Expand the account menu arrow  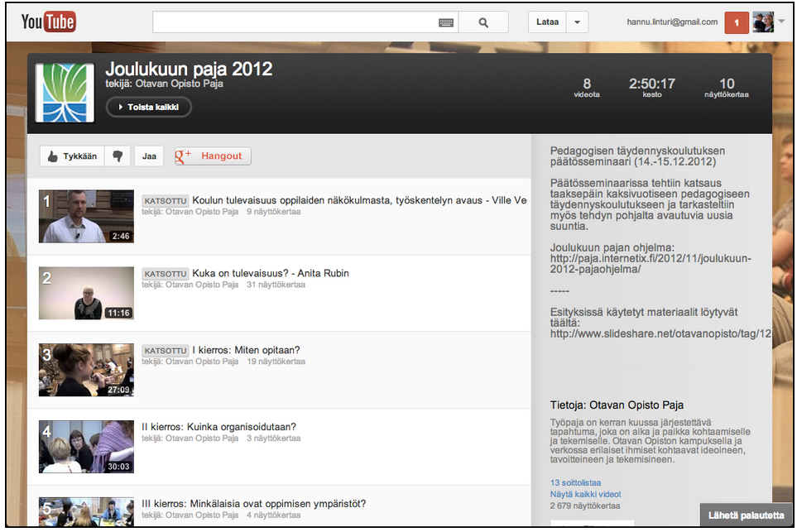click(782, 22)
